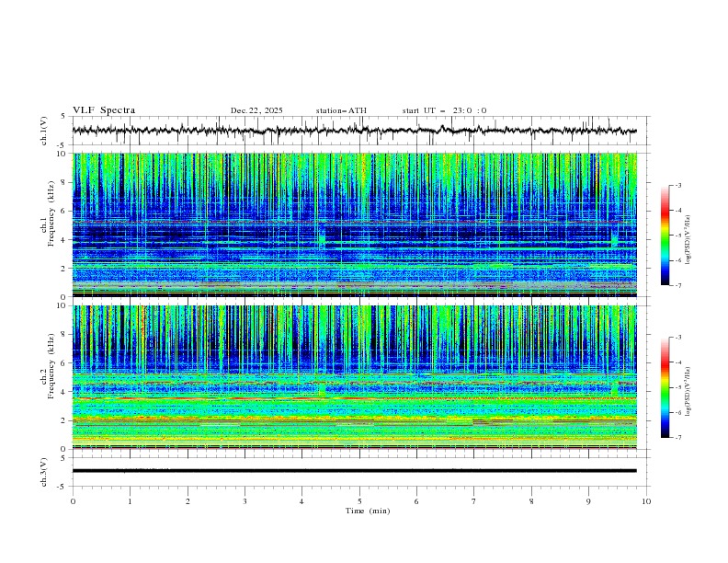Click the ch.2 colorbar 'log(PSD)(V²/Hz)' label
This screenshot has width=728, height=563.
coord(688,391)
